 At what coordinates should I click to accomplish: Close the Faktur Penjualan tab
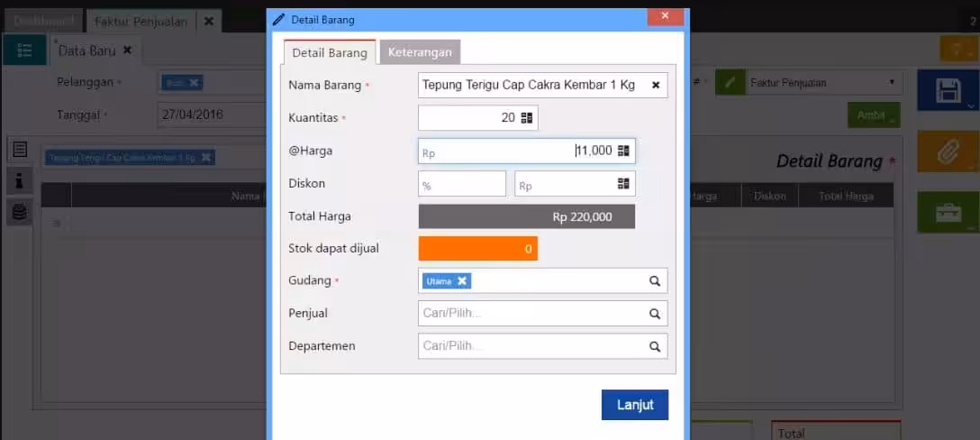[x=209, y=22]
